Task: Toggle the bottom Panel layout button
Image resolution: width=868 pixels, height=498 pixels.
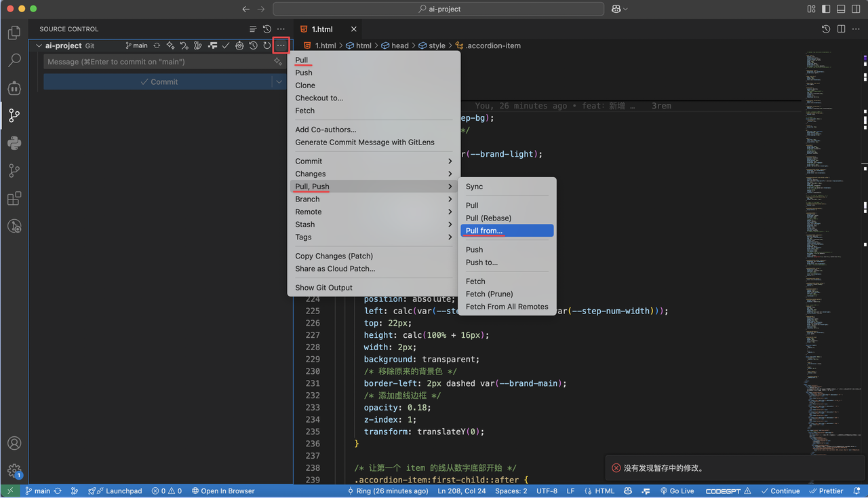Action: click(842, 9)
